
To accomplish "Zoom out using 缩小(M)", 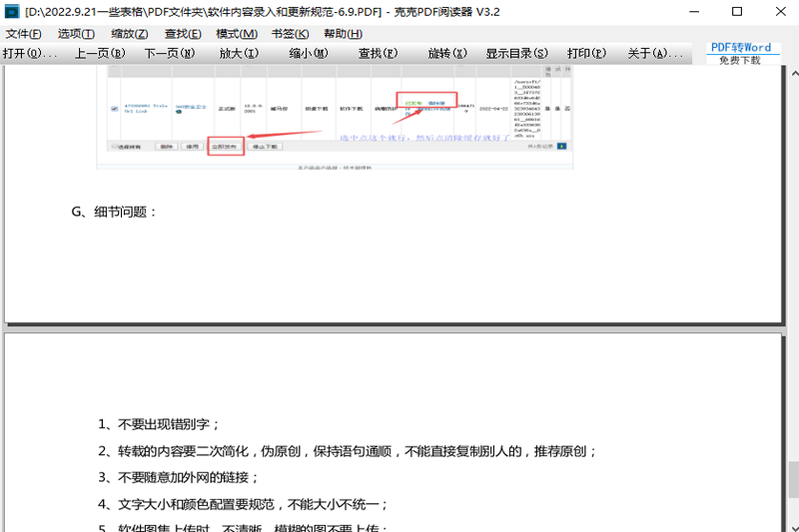I will coord(308,53).
